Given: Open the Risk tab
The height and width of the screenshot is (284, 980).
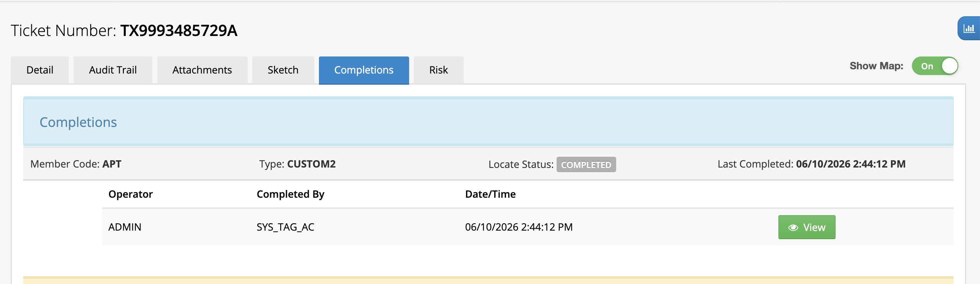Looking at the screenshot, I should tap(439, 70).
